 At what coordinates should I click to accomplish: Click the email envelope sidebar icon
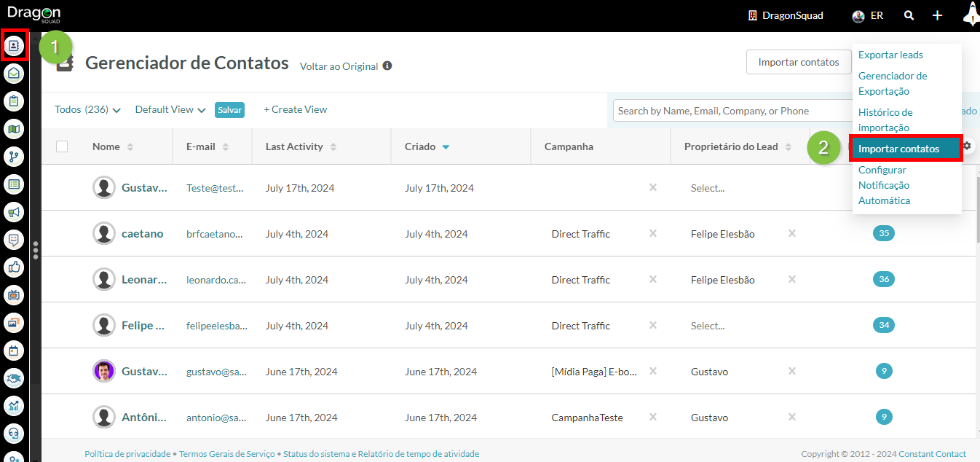click(x=14, y=74)
